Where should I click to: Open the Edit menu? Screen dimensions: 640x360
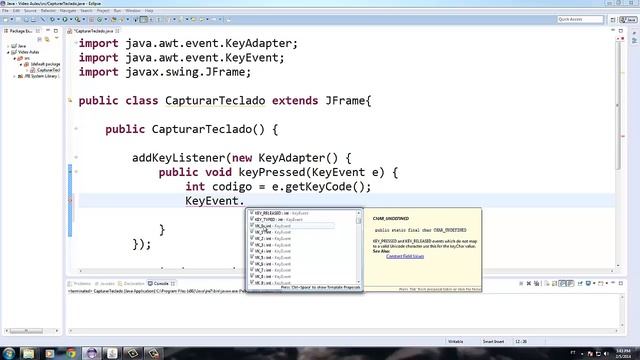pyautogui.click(x=16, y=11)
